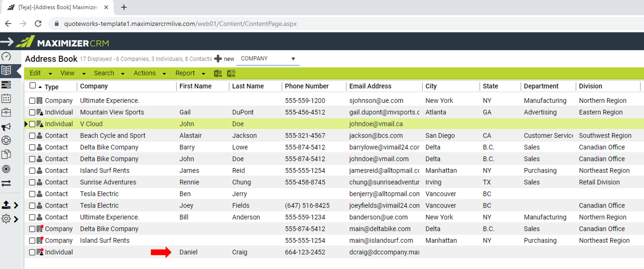Select the Bill Anderson row checkbox
Viewport: 644px width, 269px height.
click(x=32, y=218)
